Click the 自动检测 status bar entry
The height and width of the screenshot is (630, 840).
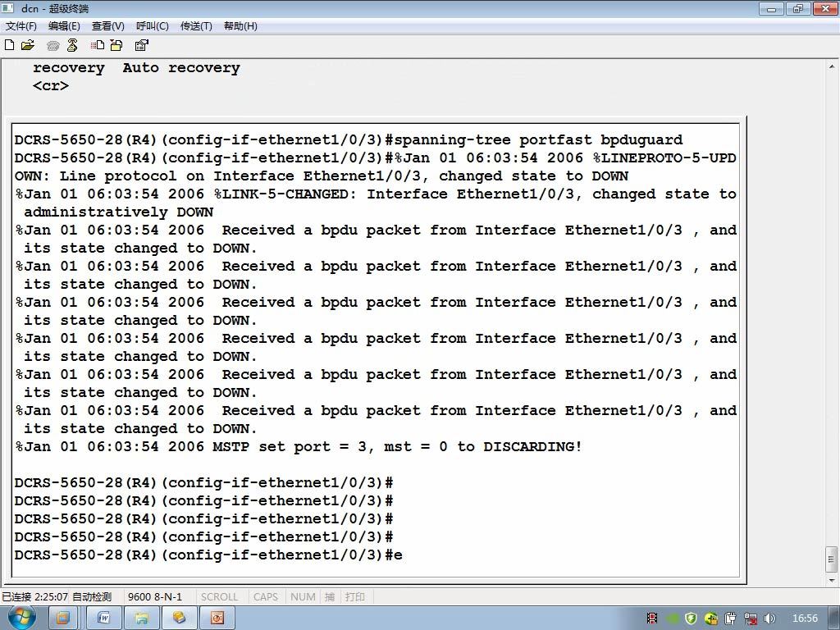(x=92, y=597)
